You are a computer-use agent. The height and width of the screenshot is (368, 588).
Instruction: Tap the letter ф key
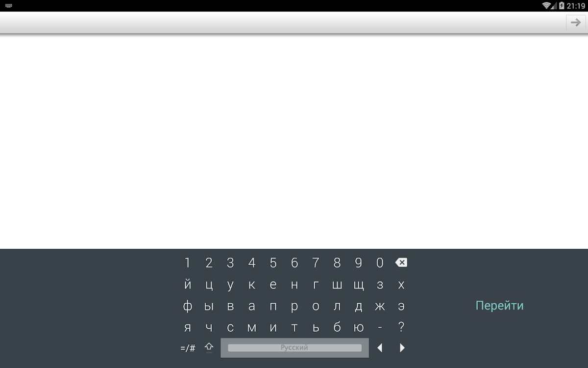[x=187, y=306]
